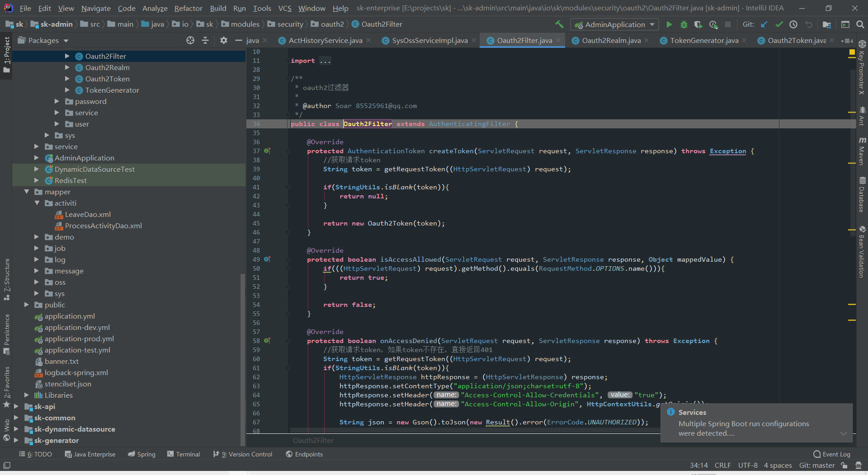The image size is (868, 475).
Task: Open the VCS menu
Action: [x=285, y=8]
